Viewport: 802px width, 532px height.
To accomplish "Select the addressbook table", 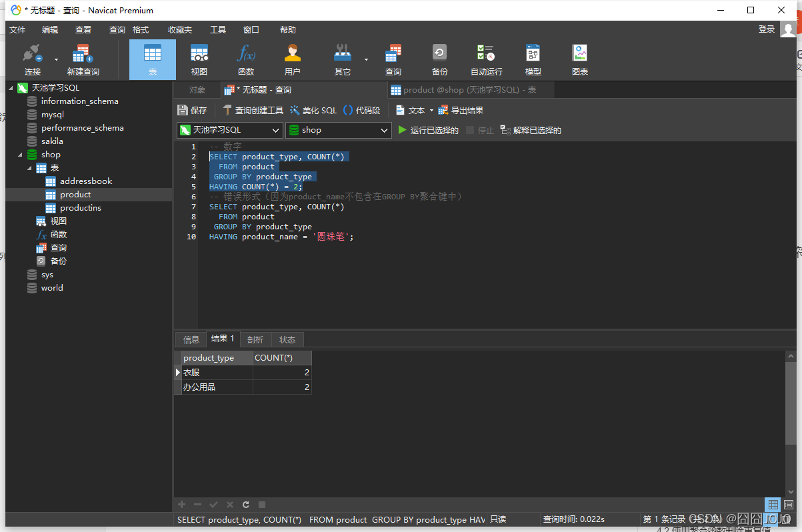I will [x=86, y=181].
